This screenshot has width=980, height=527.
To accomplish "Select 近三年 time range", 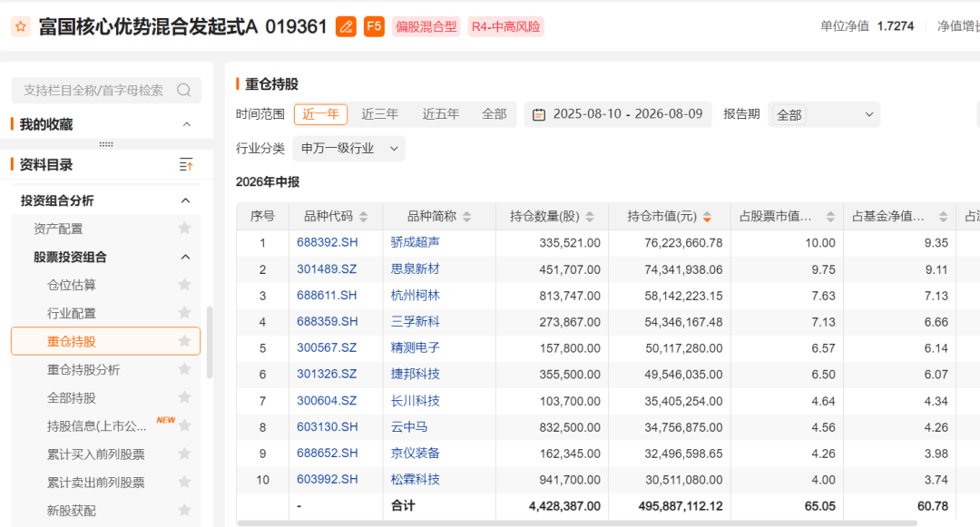I will coord(380,114).
